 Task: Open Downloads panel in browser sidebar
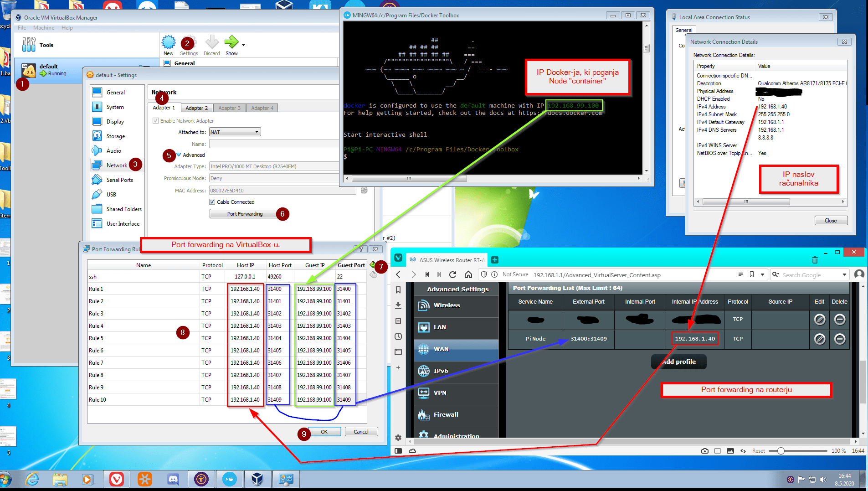click(x=398, y=305)
